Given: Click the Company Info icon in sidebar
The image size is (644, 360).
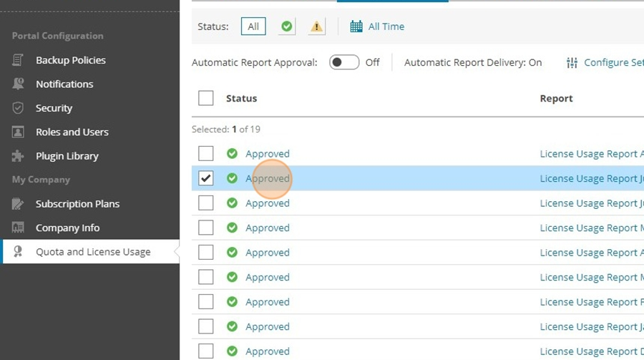Looking at the screenshot, I should pyautogui.click(x=18, y=228).
